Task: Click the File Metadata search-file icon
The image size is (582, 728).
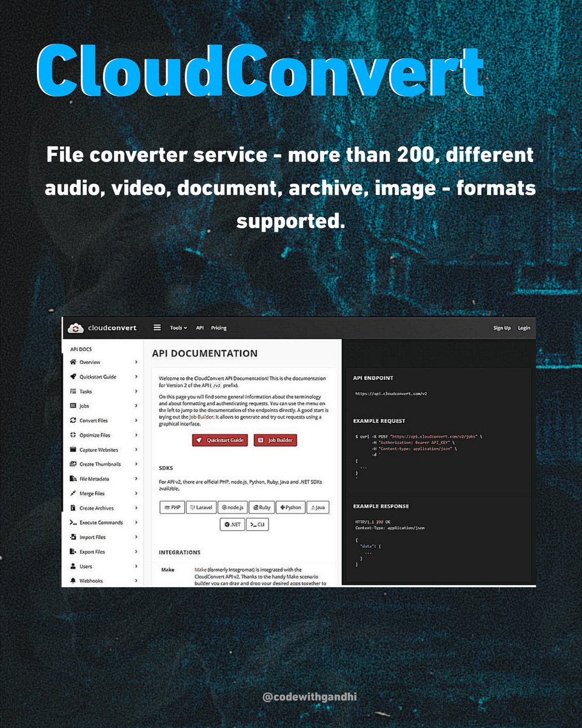Action: click(73, 479)
